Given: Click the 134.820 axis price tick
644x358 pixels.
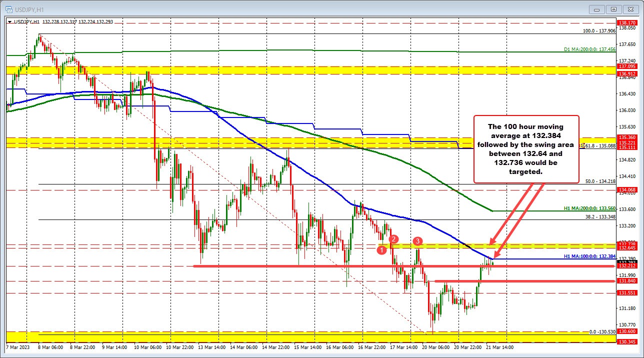Looking at the screenshot, I should pyautogui.click(x=626, y=160).
